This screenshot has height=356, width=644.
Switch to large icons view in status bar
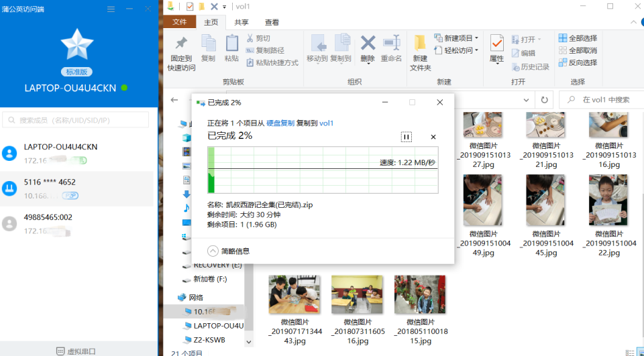pyautogui.click(x=640, y=353)
